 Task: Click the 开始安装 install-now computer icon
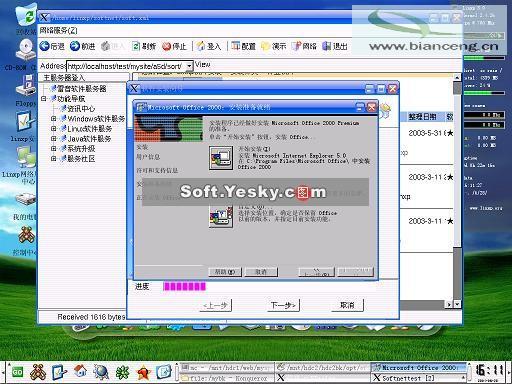221,158
